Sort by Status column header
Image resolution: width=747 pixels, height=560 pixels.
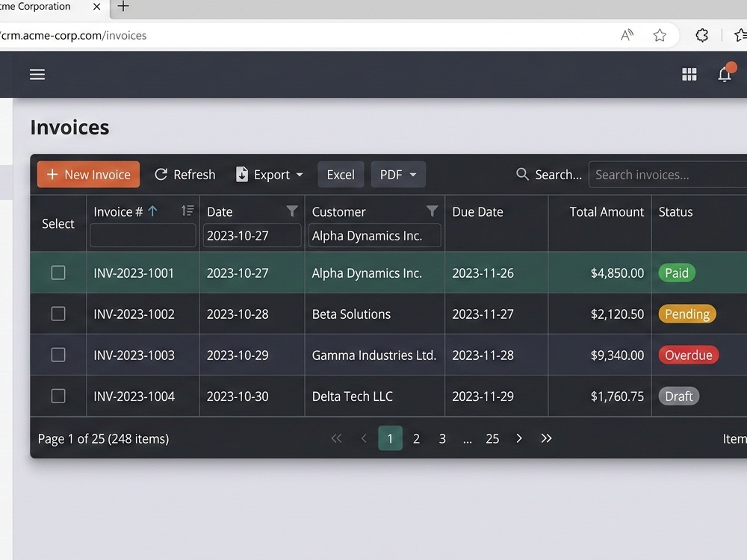[x=675, y=211]
